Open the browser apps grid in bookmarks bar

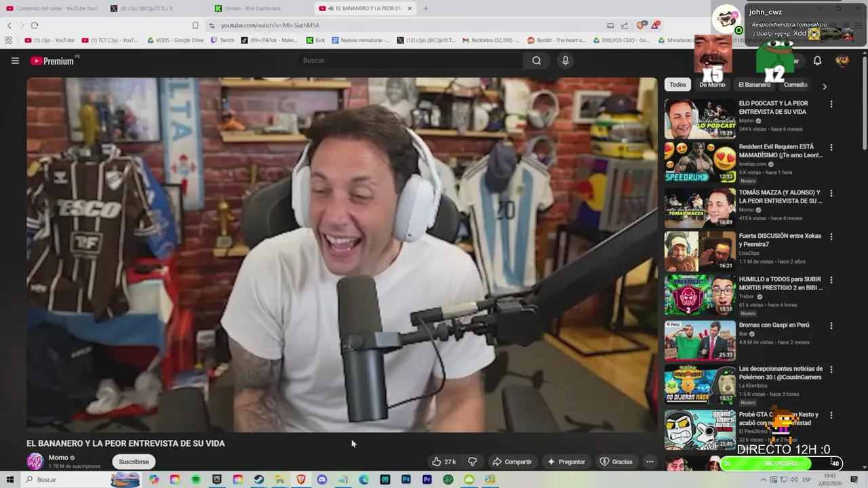coord(9,40)
